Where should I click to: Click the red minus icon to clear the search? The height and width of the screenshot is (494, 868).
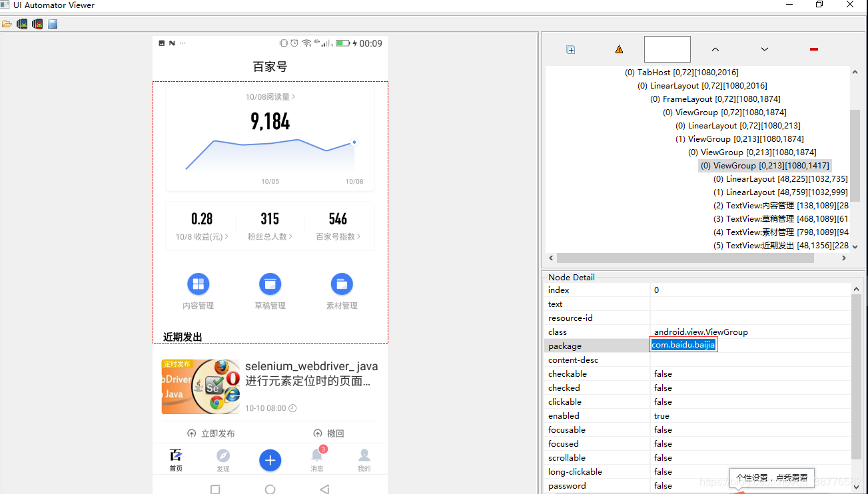pyautogui.click(x=813, y=49)
